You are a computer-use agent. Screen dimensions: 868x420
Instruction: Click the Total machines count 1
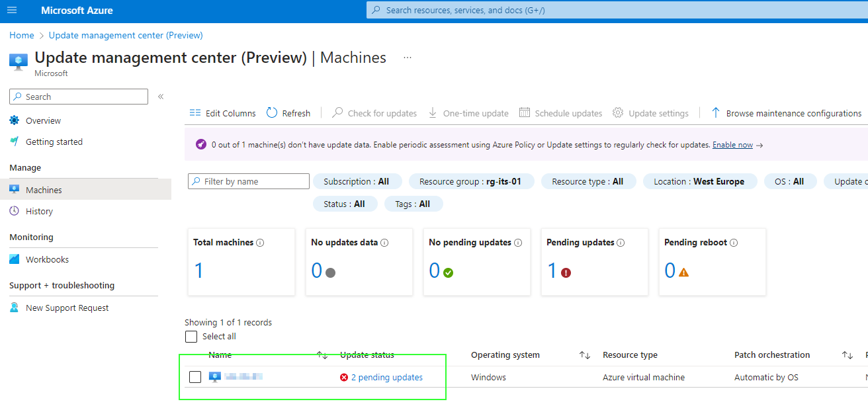tap(198, 270)
